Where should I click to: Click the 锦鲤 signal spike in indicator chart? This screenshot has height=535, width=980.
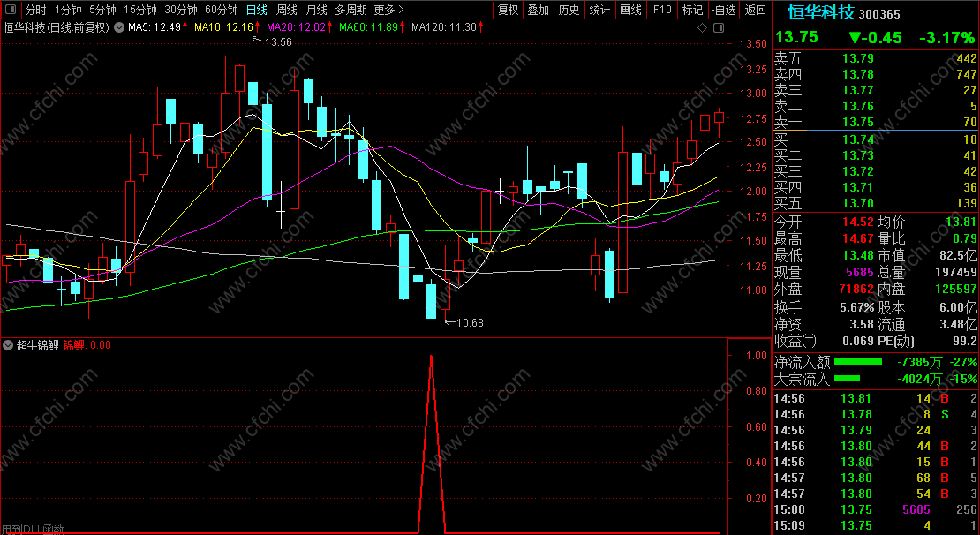coord(431,444)
